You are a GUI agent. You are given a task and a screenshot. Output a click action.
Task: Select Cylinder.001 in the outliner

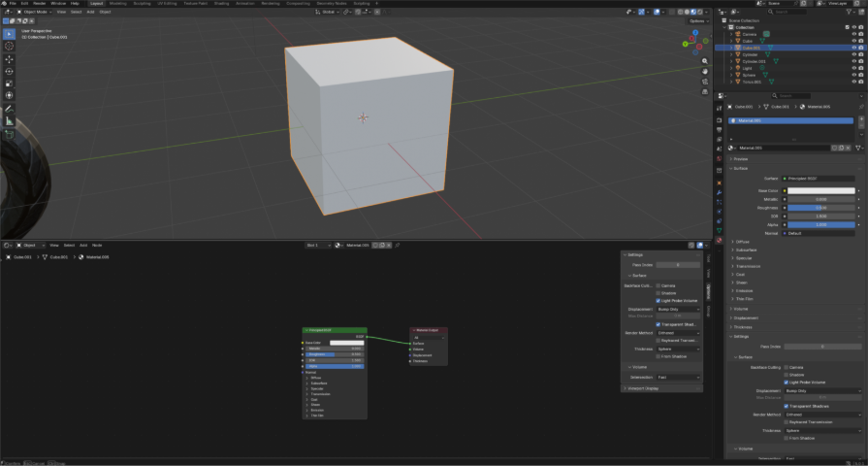click(x=755, y=61)
